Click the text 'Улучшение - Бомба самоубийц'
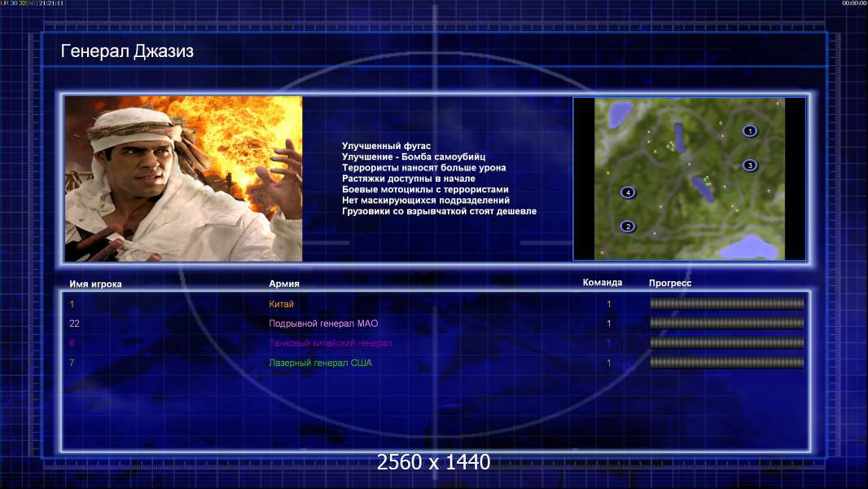The image size is (868, 489). (x=414, y=156)
